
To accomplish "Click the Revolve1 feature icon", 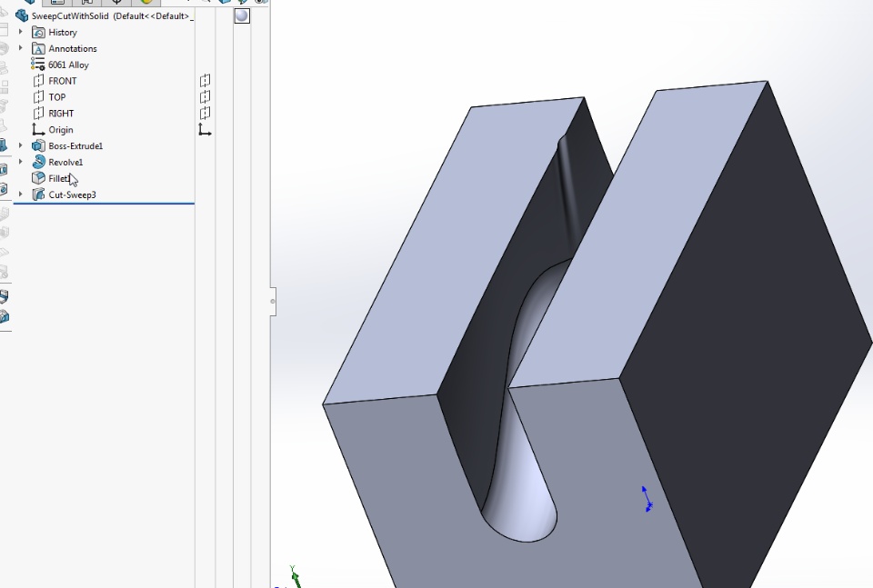I will pyautogui.click(x=38, y=162).
